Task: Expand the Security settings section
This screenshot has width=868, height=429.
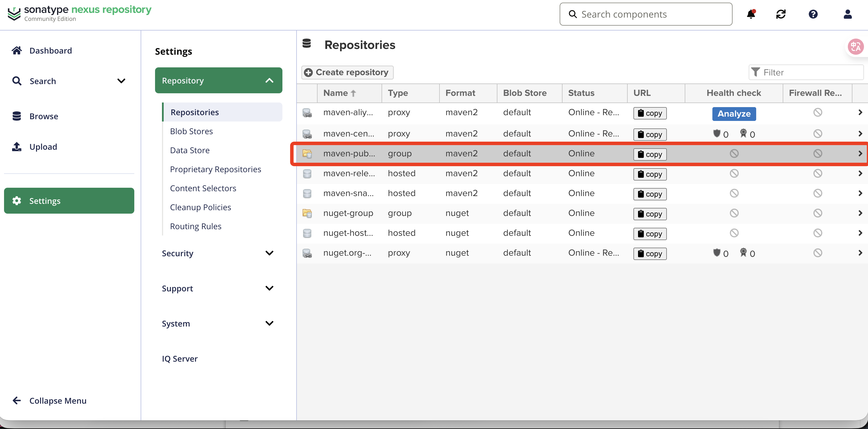Action: tap(269, 253)
